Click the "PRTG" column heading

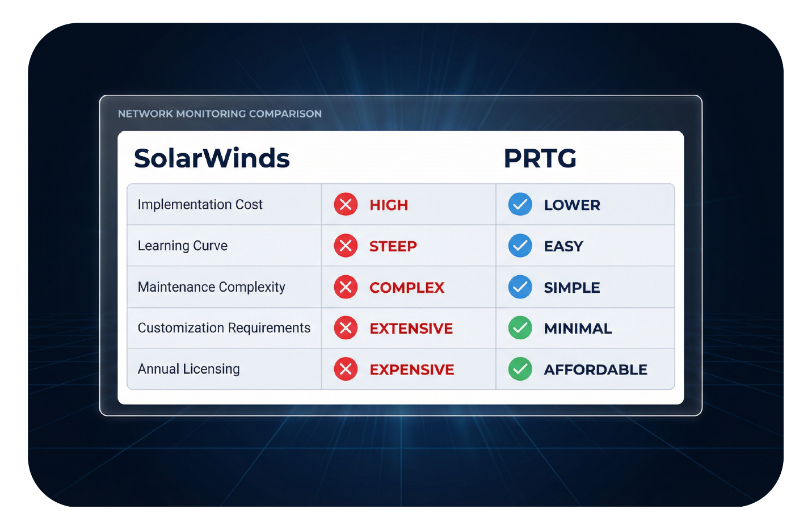(540, 158)
